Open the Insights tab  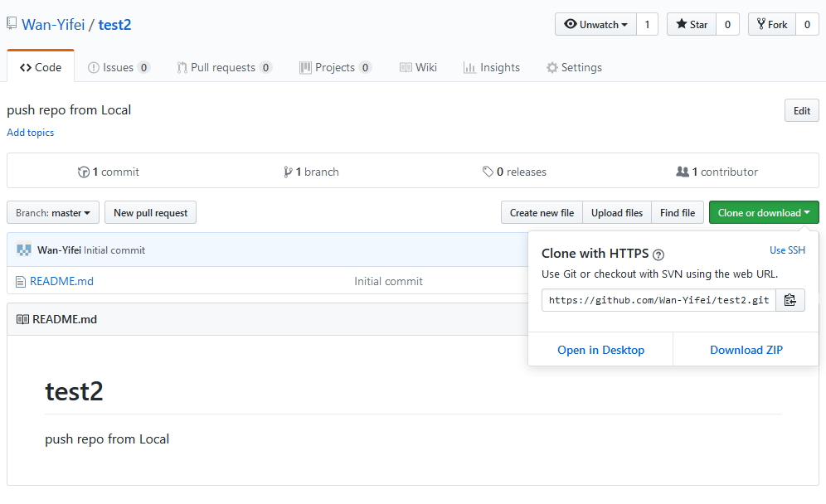tap(492, 67)
